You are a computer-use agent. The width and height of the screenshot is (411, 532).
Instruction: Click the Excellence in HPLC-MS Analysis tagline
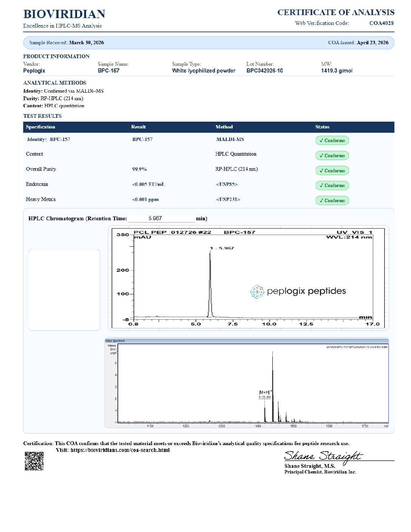(62, 26)
